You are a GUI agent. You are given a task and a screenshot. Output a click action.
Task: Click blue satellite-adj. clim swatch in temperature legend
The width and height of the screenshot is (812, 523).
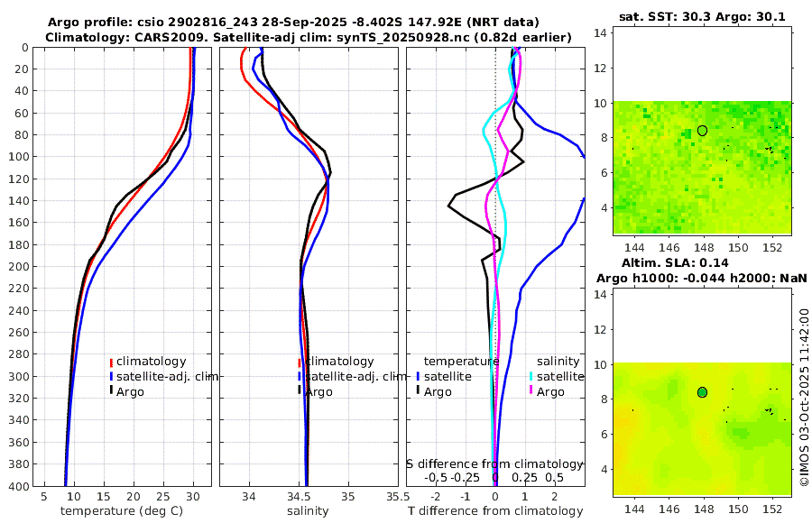(111, 376)
